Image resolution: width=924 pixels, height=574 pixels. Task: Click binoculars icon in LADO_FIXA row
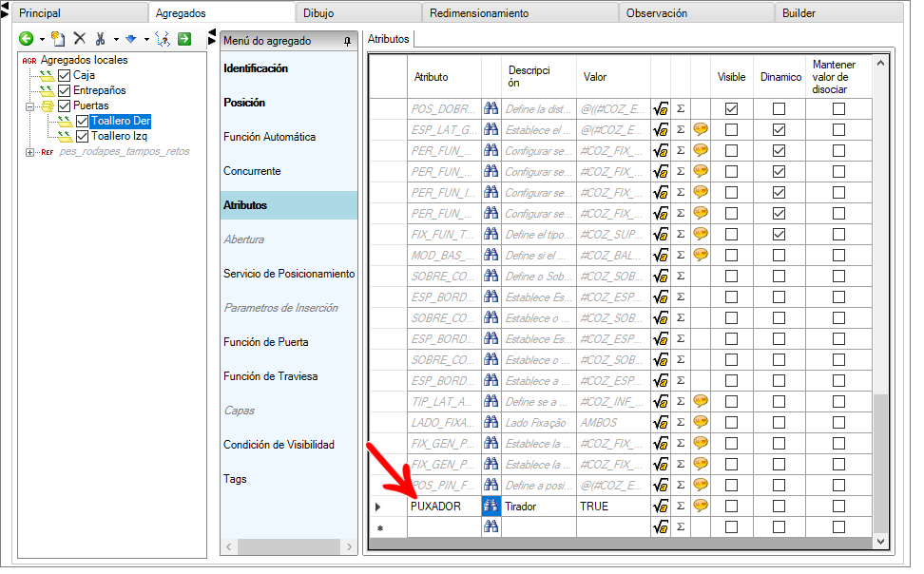491,423
